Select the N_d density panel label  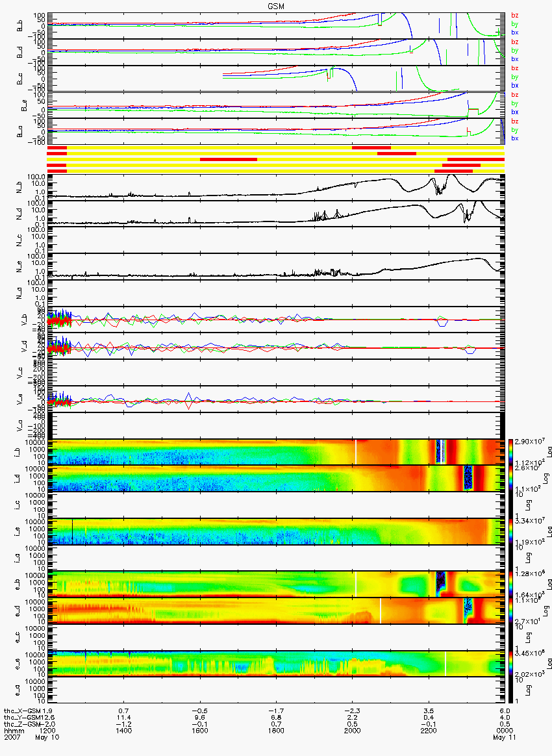point(19,214)
